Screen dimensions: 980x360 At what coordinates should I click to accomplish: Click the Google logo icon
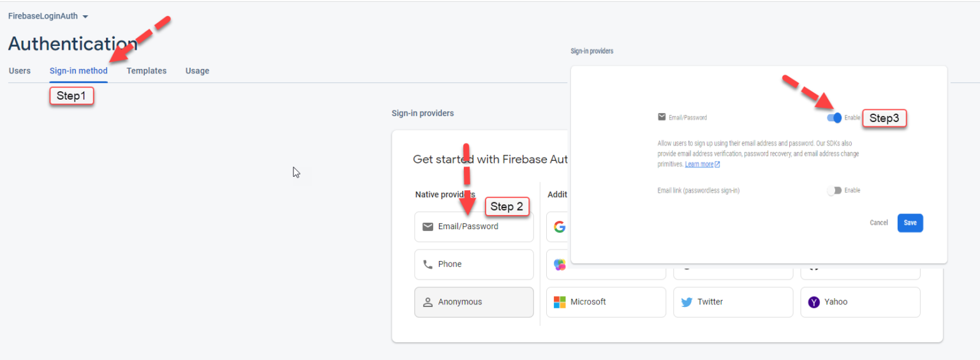pyautogui.click(x=560, y=227)
